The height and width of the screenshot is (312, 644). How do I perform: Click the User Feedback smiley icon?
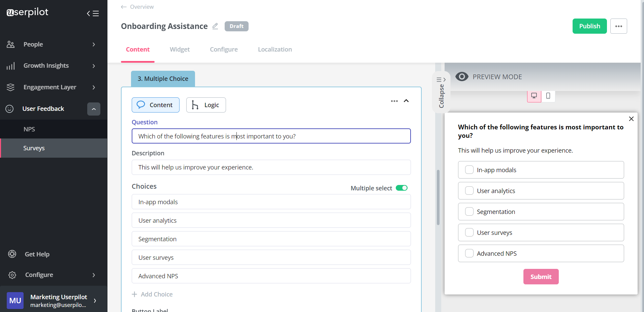(10, 109)
